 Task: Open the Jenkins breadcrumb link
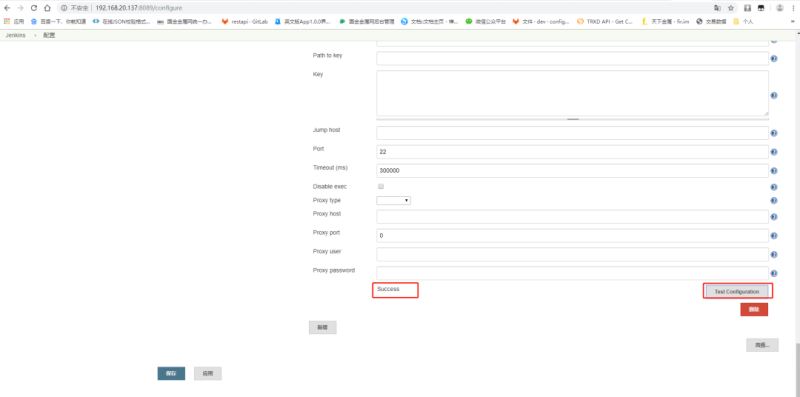click(x=16, y=35)
